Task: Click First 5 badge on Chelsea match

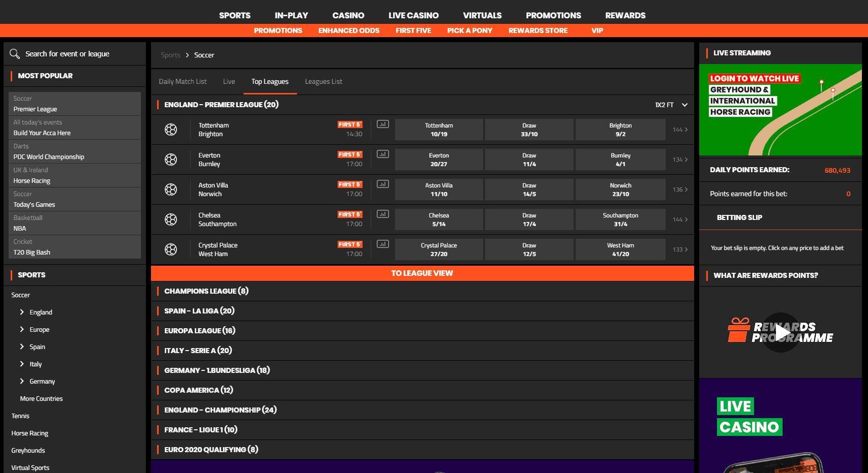Action: pos(350,214)
